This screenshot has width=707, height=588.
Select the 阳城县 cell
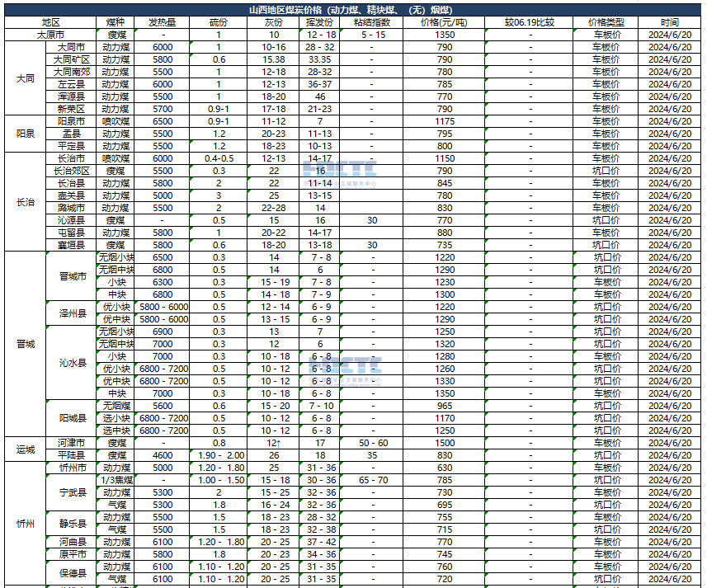(x=72, y=418)
